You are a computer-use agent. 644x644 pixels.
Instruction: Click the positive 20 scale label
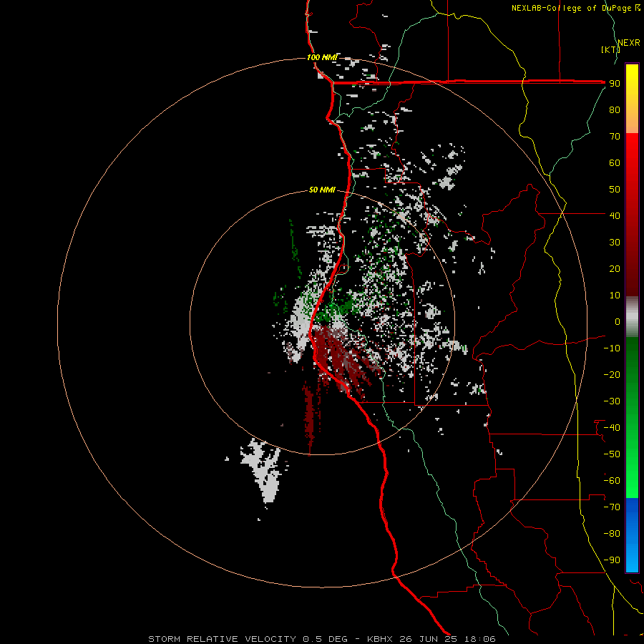click(x=615, y=268)
